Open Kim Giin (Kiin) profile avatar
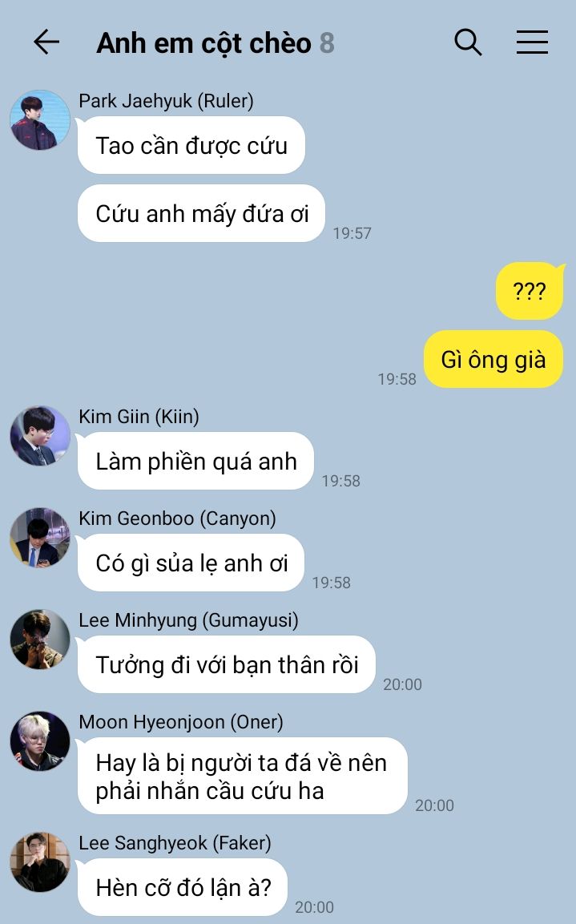 tap(40, 435)
